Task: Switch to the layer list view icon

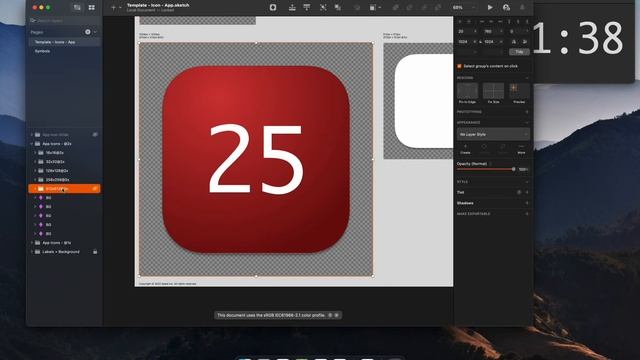Action: [x=77, y=7]
